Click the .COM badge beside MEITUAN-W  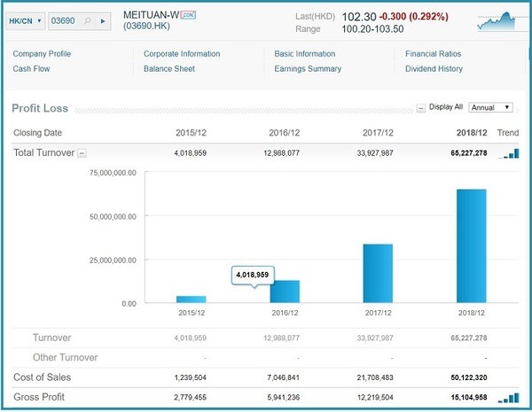coord(188,15)
